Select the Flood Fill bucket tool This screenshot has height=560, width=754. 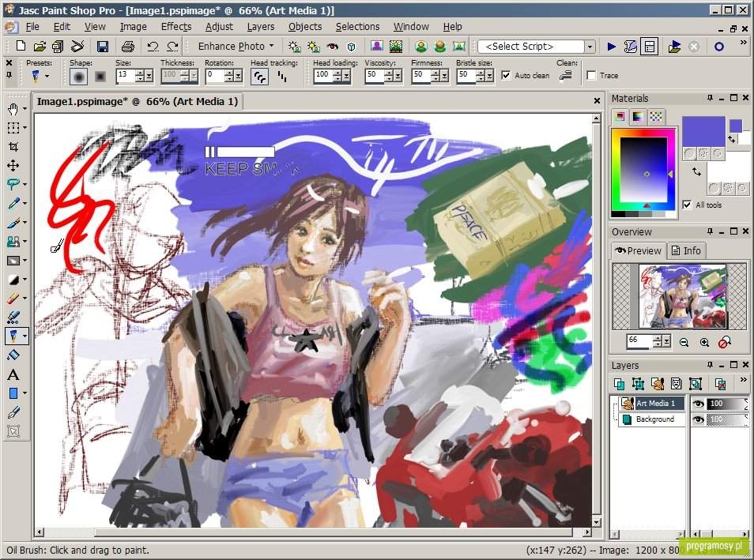(13, 355)
